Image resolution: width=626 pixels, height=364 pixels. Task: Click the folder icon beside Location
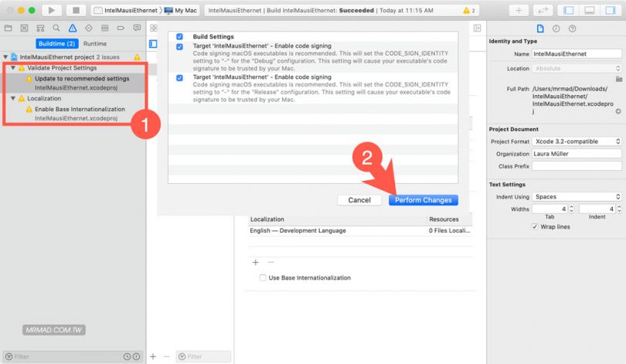pyautogui.click(x=619, y=79)
